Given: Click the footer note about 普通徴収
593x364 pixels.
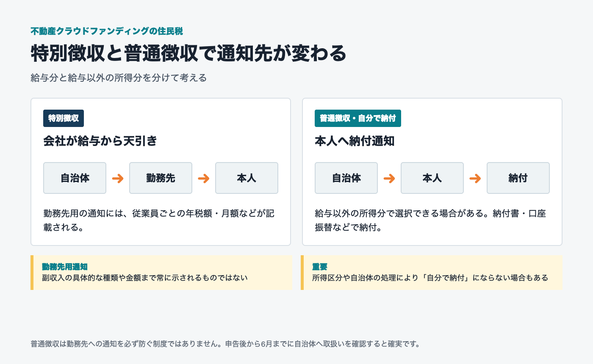Looking at the screenshot, I should [x=225, y=344].
